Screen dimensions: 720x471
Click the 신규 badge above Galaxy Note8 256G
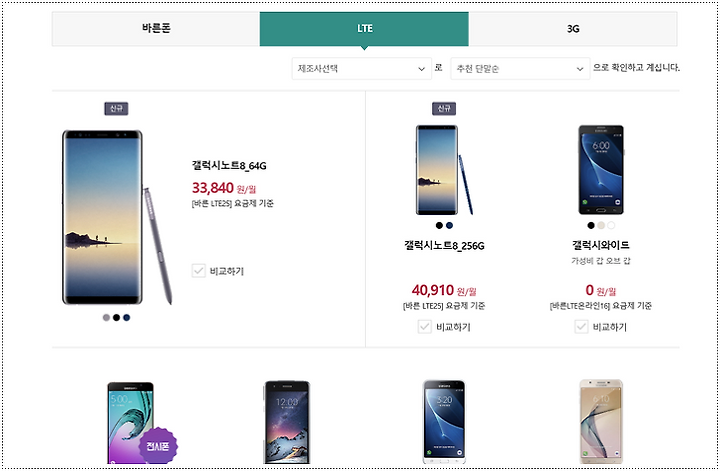point(444,108)
